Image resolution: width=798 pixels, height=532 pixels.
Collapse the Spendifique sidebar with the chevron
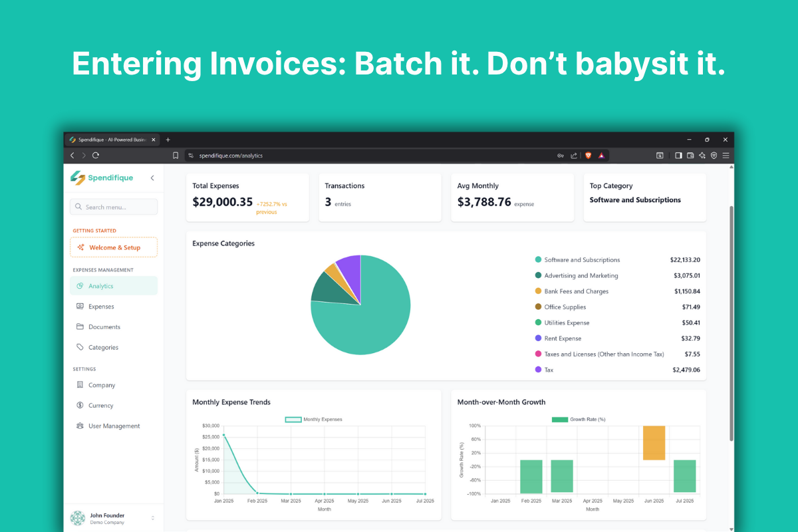point(152,178)
